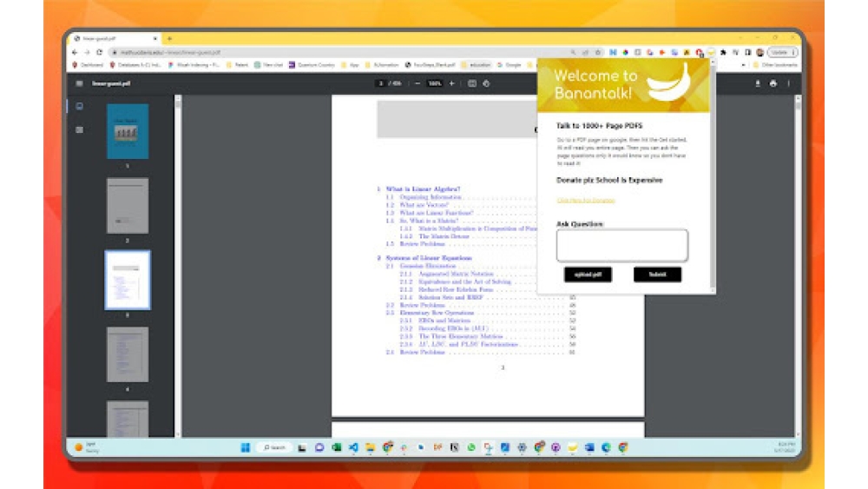Open Visual Studio Code from taskbar
The image size is (868, 489).
point(353,447)
